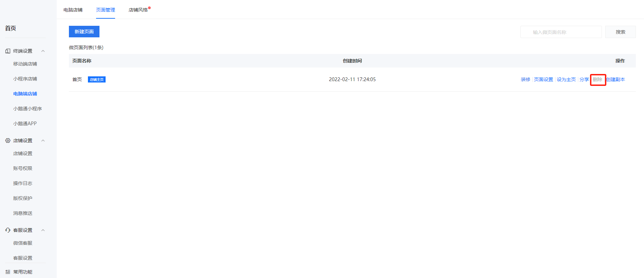Click the 装修 link for 首页
The height and width of the screenshot is (278, 644).
click(526, 79)
